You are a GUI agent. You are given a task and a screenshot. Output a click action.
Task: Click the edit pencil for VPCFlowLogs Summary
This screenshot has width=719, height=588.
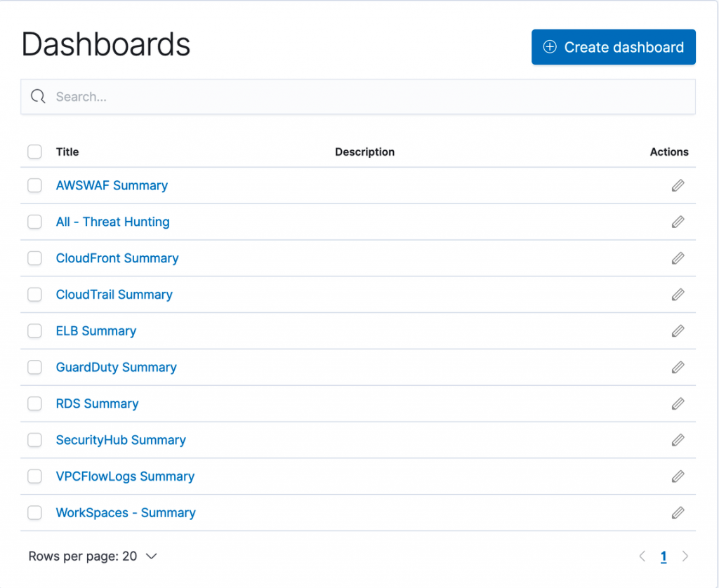pyautogui.click(x=678, y=476)
